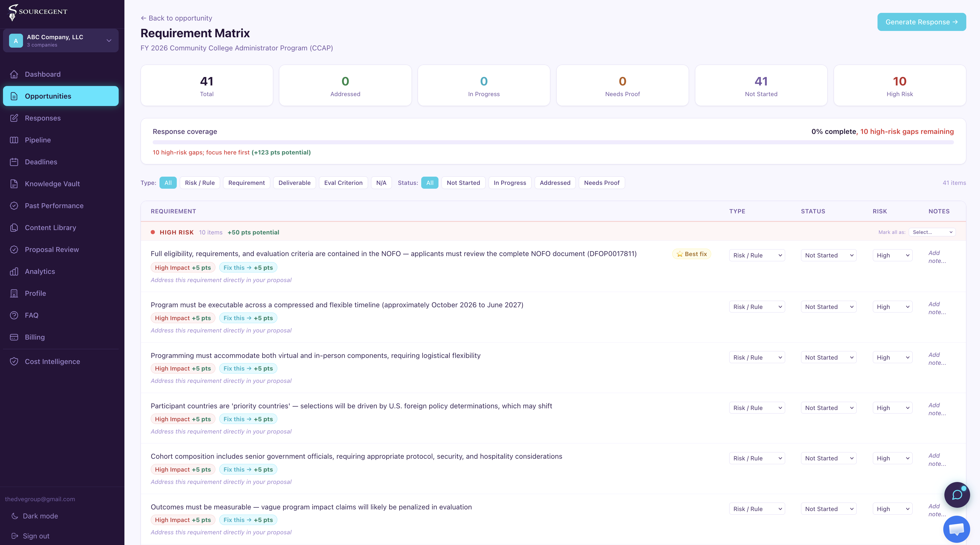
Task: Click the Content Library copy icon
Action: click(x=14, y=228)
